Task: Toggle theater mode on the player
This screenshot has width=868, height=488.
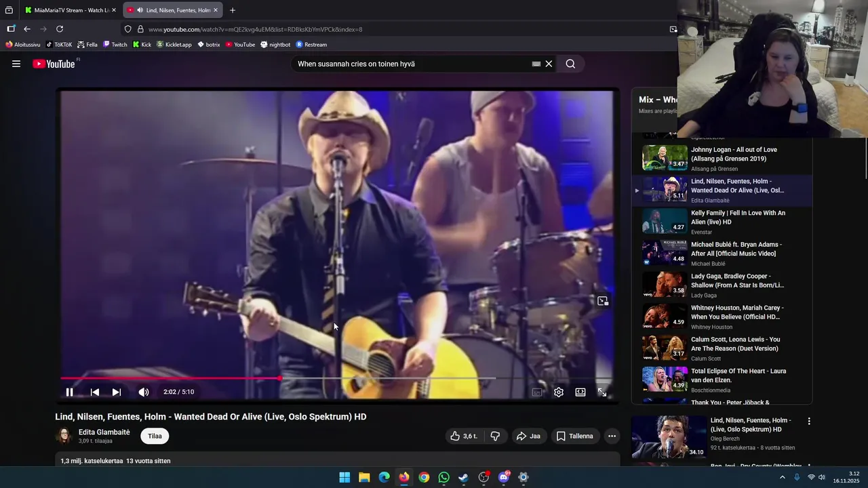Action: (580, 392)
